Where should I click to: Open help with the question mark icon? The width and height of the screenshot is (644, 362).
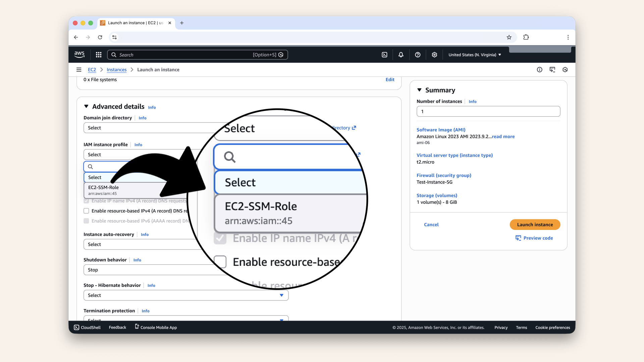[418, 54]
